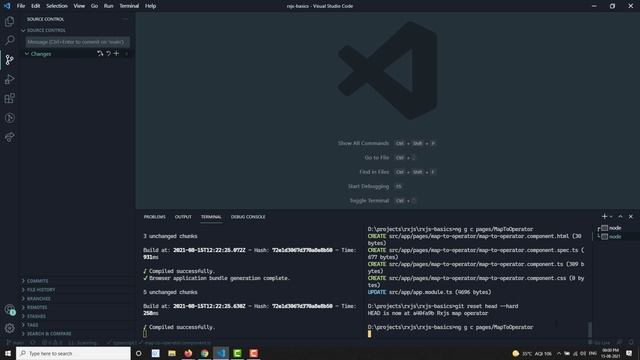Image resolution: width=640 pixels, height=360 pixels.
Task: Close the terminal panel
Action: click(631, 216)
